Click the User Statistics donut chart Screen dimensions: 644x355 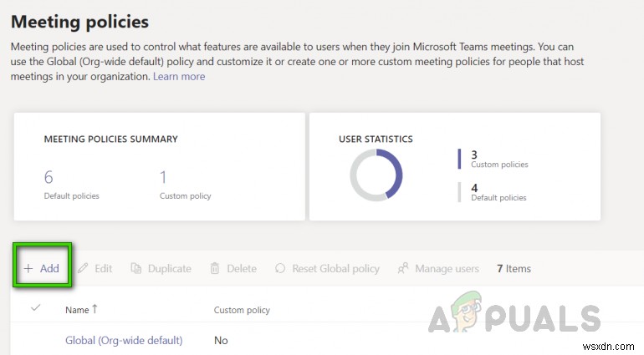[x=376, y=174]
